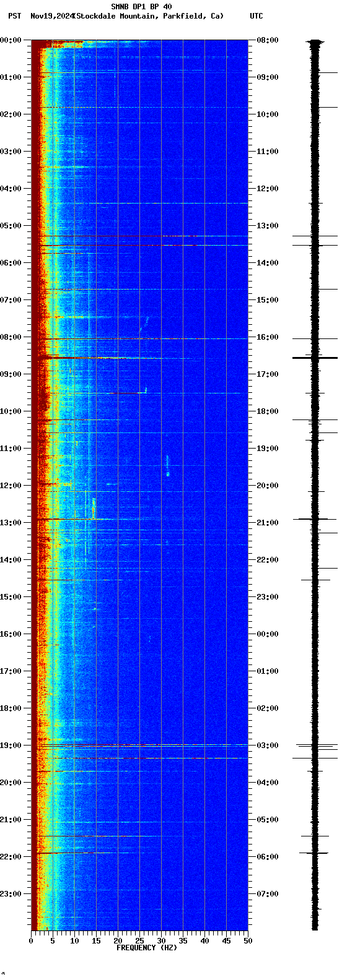Click the '12:00' label on the PST axis

point(10,486)
